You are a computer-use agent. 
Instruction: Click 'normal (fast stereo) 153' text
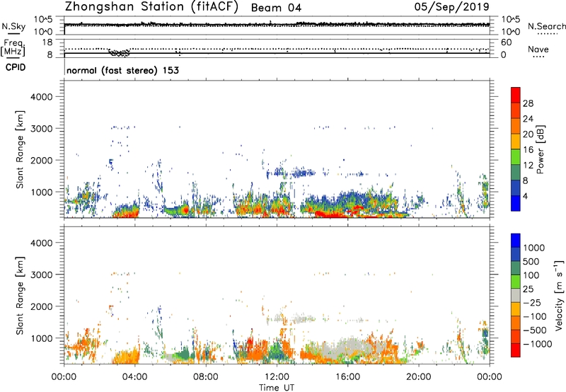[122, 70]
